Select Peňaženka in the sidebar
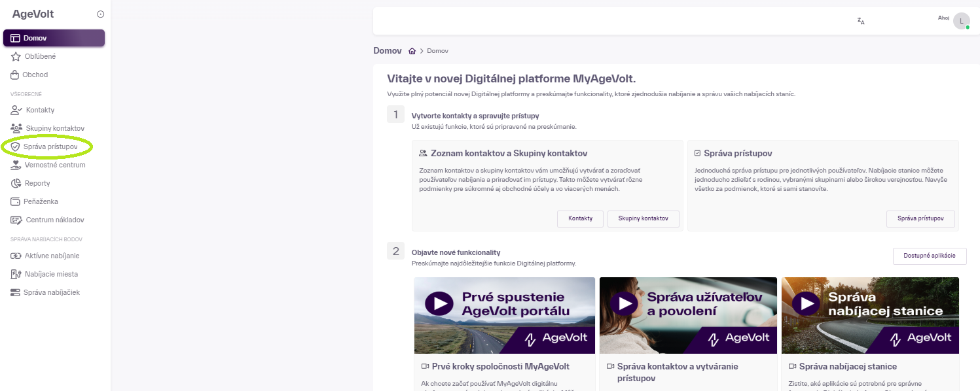The height and width of the screenshot is (391, 980). click(54, 201)
